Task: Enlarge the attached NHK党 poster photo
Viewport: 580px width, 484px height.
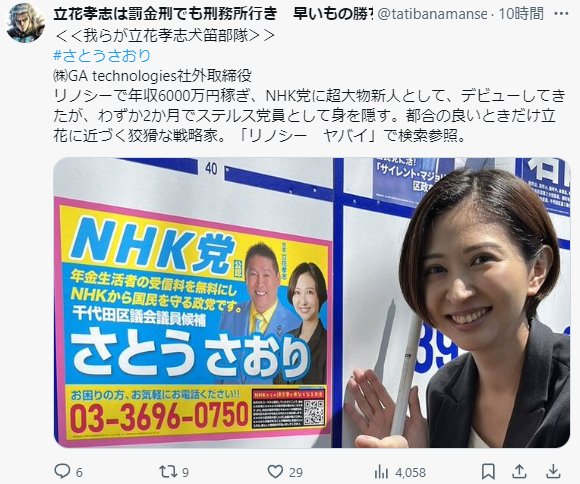Action: coord(312,303)
